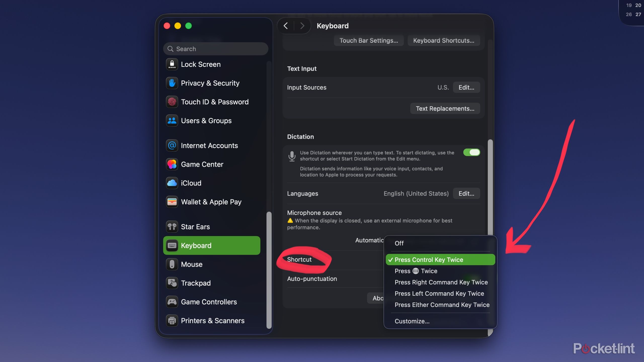Open Customize... shortcut option
644x362 pixels.
(x=440, y=321)
